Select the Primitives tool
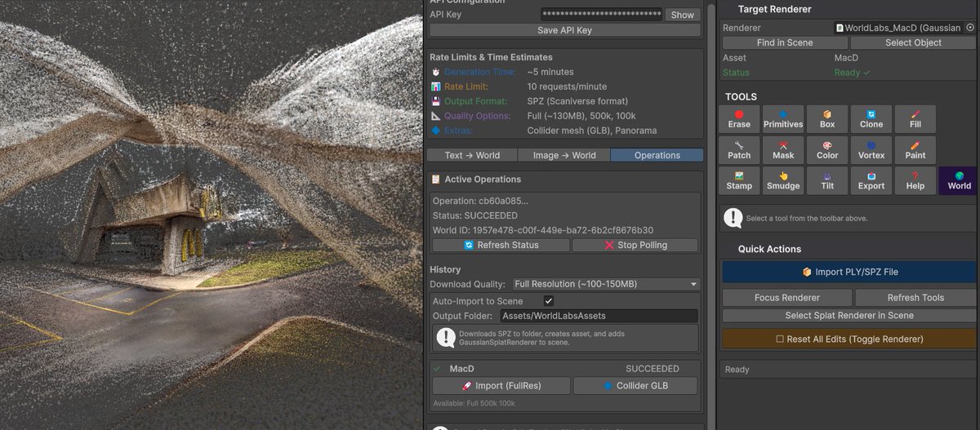980x430 pixels. pos(783,119)
